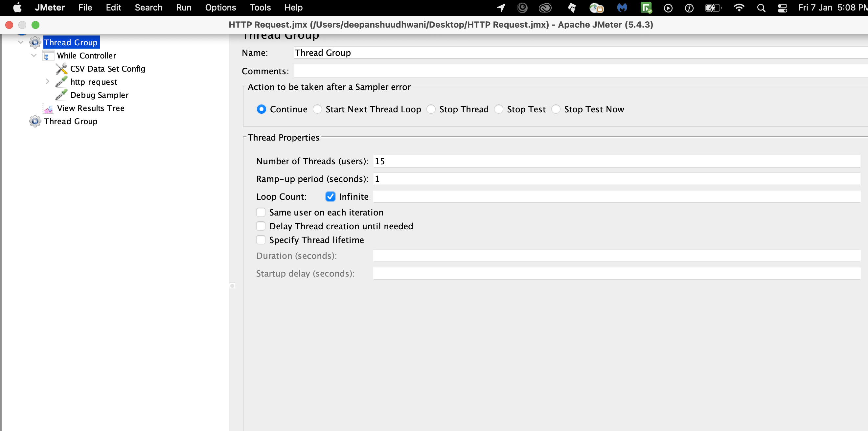Click the Debug Sampler icon
The width and height of the screenshot is (868, 431).
[61, 95]
